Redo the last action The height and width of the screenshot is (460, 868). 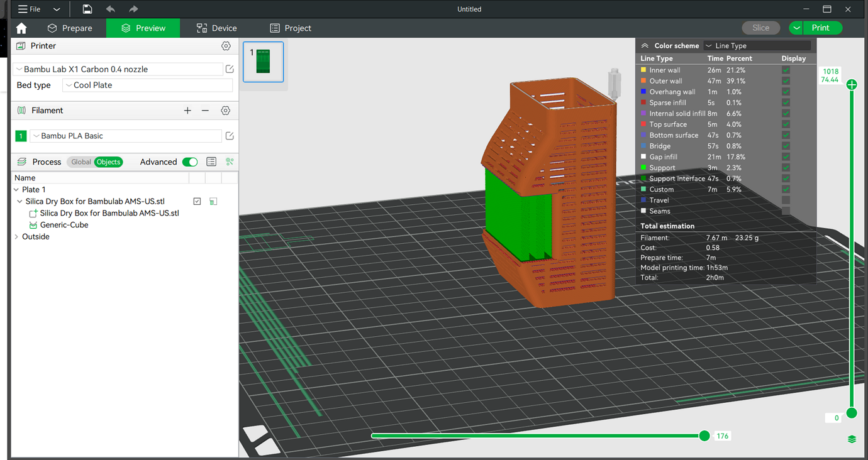tap(133, 9)
